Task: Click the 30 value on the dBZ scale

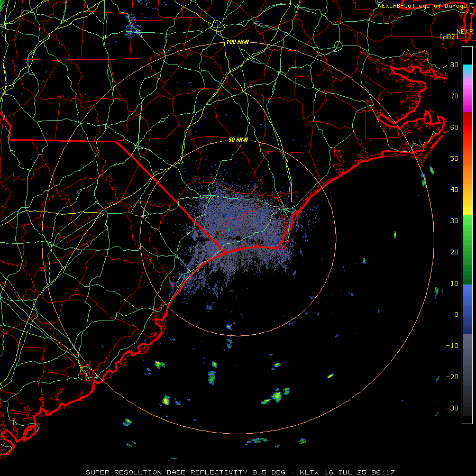Action: click(x=454, y=221)
